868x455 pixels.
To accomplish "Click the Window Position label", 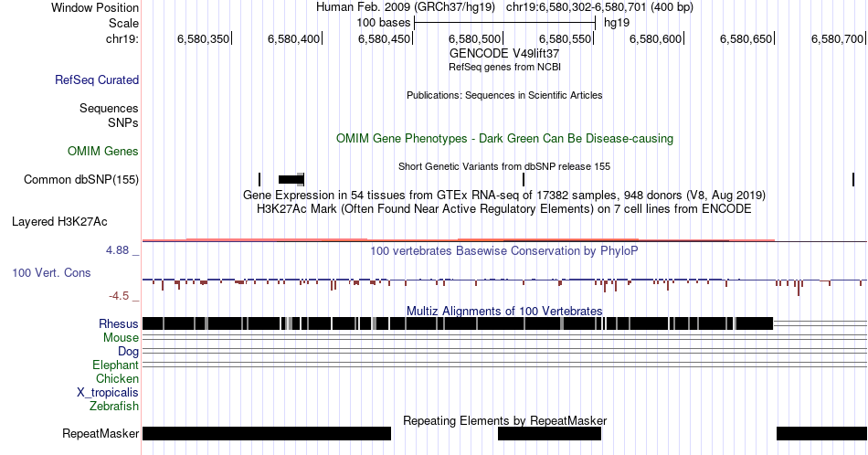I will tap(95, 7).
